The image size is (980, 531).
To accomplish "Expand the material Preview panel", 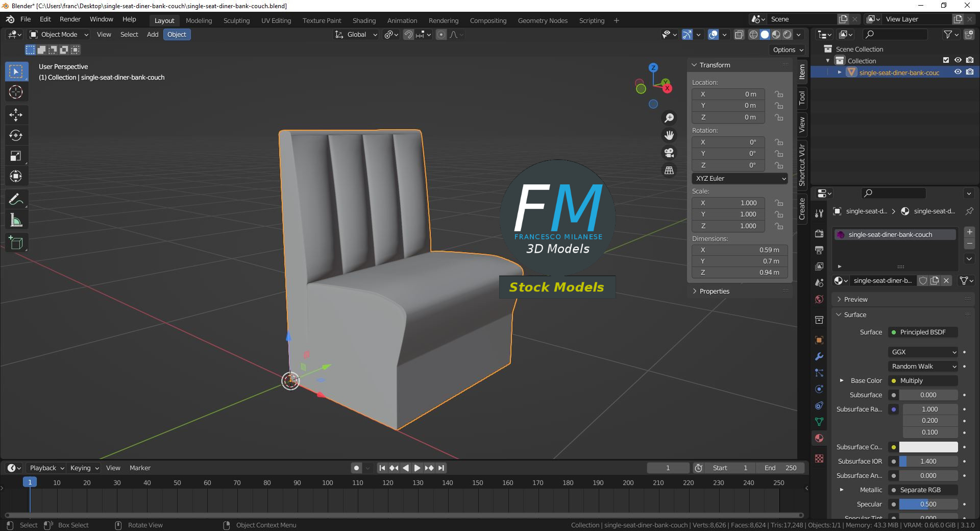I will click(855, 300).
